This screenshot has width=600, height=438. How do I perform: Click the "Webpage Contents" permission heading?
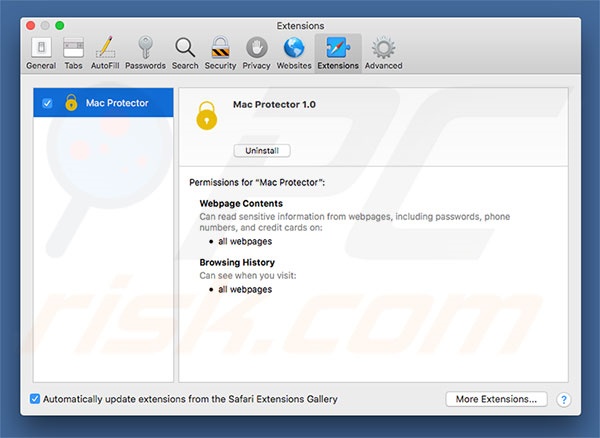click(x=241, y=204)
